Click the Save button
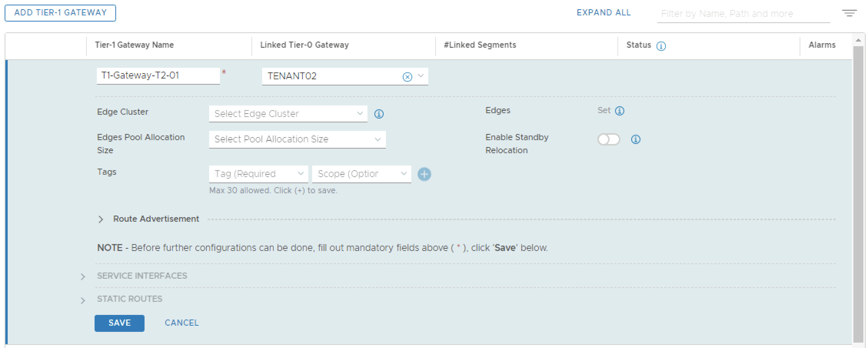 click(119, 323)
